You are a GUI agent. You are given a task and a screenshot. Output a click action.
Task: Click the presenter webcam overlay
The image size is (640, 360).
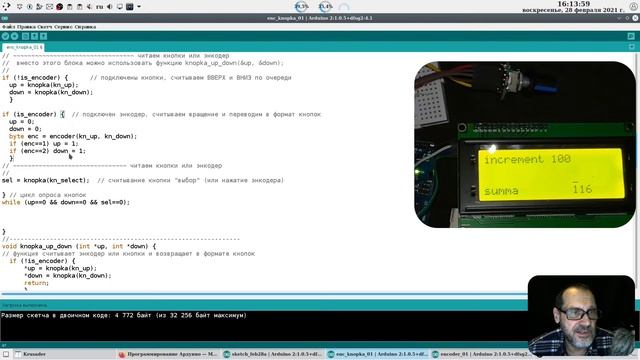click(x=581, y=316)
